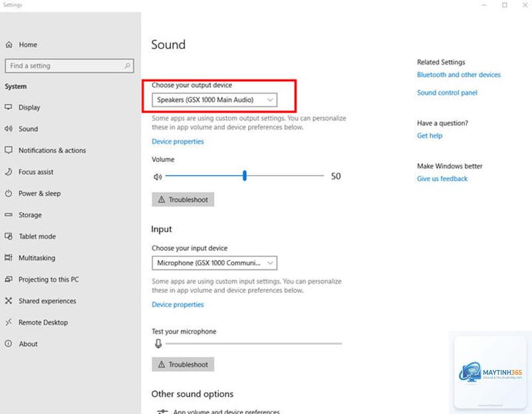Click the search magnifier icon in Find a setting

tap(127, 65)
